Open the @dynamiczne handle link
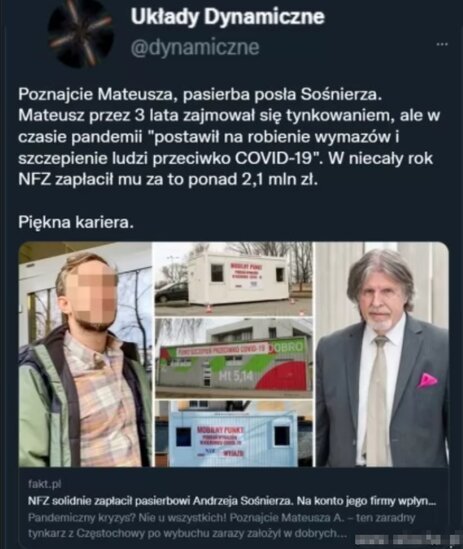This screenshot has width=463, height=549. point(195,47)
